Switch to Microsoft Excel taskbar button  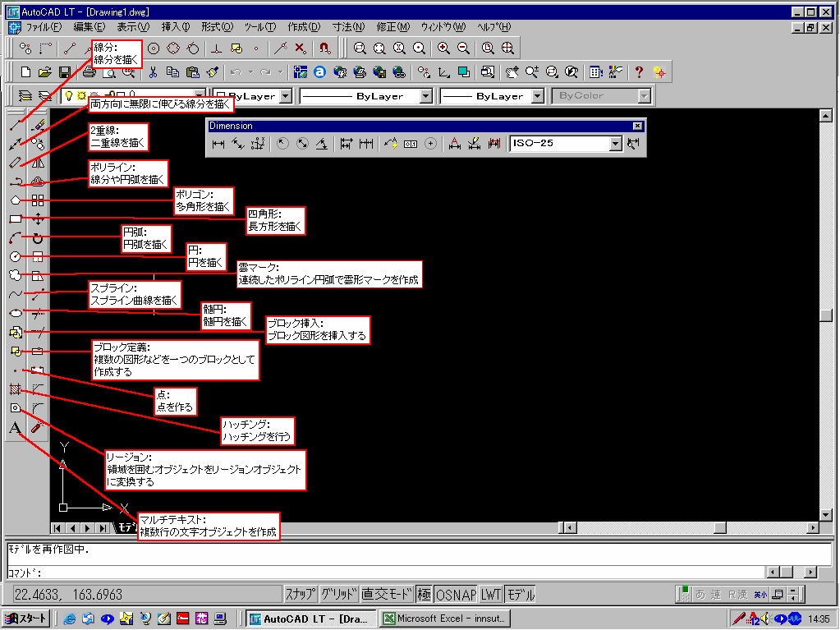(445, 619)
